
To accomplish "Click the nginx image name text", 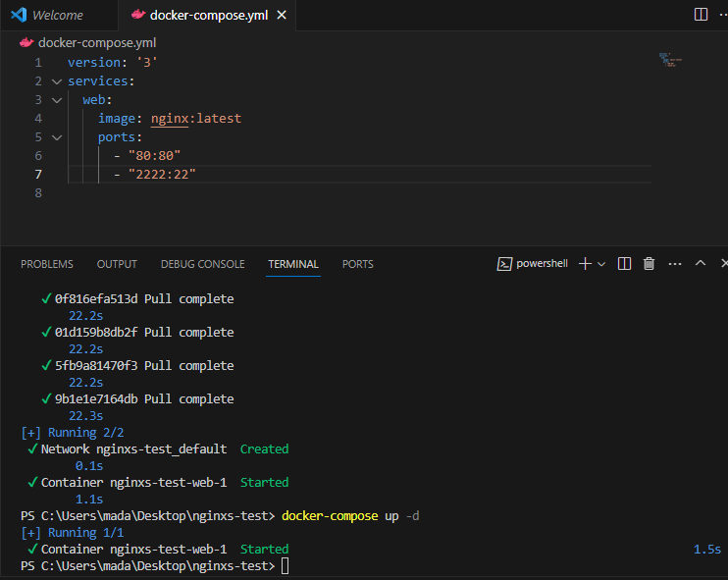I will [170, 119].
